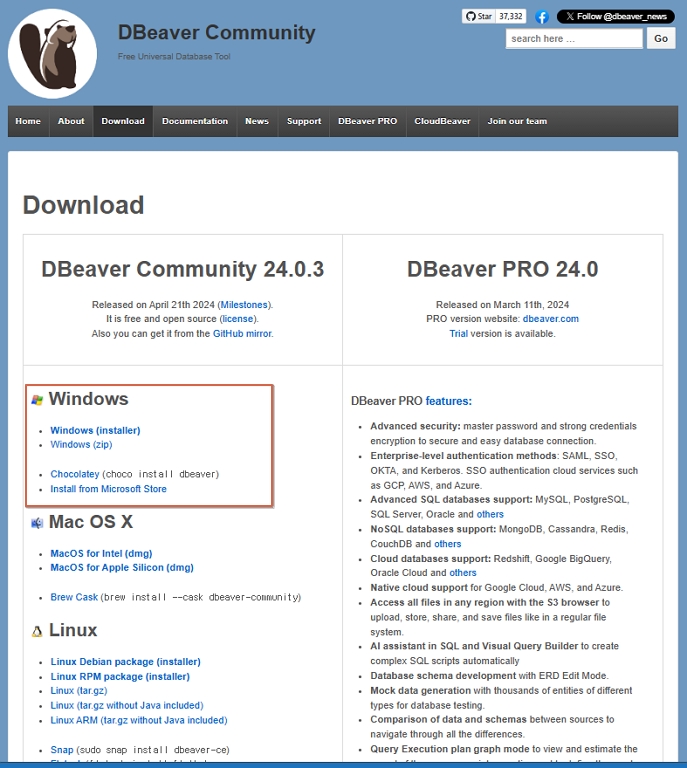687x768 pixels.
Task: Click 'others' after SQL Server, Oracle
Action: pos(490,514)
